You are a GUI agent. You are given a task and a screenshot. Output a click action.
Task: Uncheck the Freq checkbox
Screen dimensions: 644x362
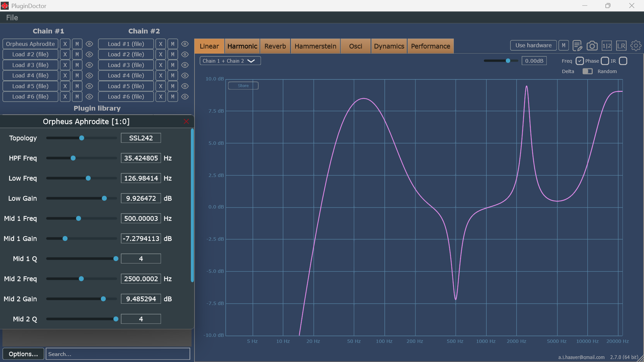[580, 61]
